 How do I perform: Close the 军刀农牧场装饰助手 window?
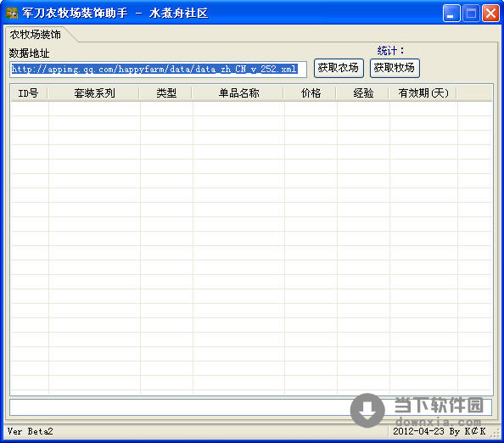pos(490,14)
